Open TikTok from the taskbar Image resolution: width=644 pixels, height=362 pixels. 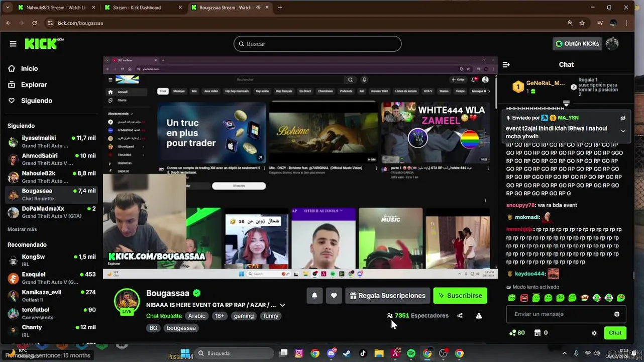pos(363,353)
